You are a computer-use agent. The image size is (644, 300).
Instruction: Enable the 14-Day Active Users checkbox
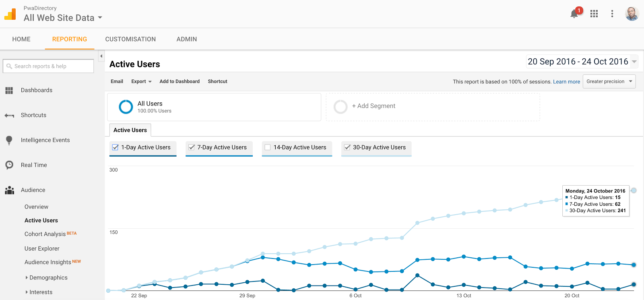pyautogui.click(x=268, y=147)
